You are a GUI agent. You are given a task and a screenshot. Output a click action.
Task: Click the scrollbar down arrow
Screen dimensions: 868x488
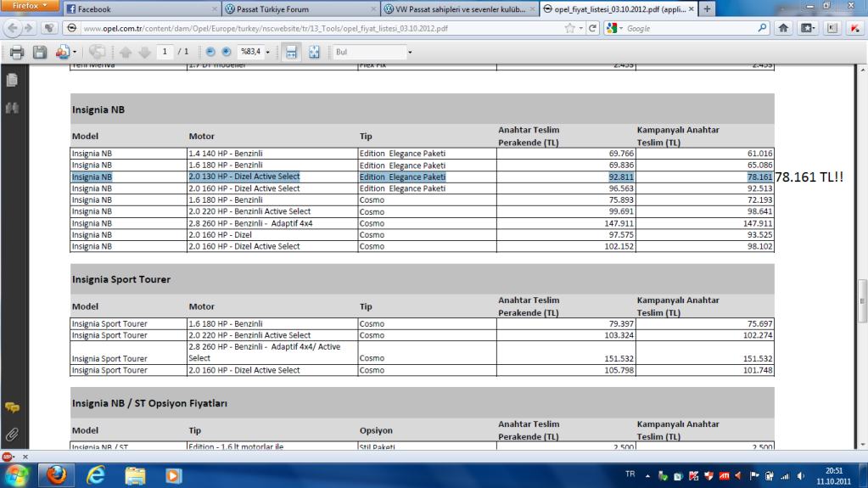[862, 444]
